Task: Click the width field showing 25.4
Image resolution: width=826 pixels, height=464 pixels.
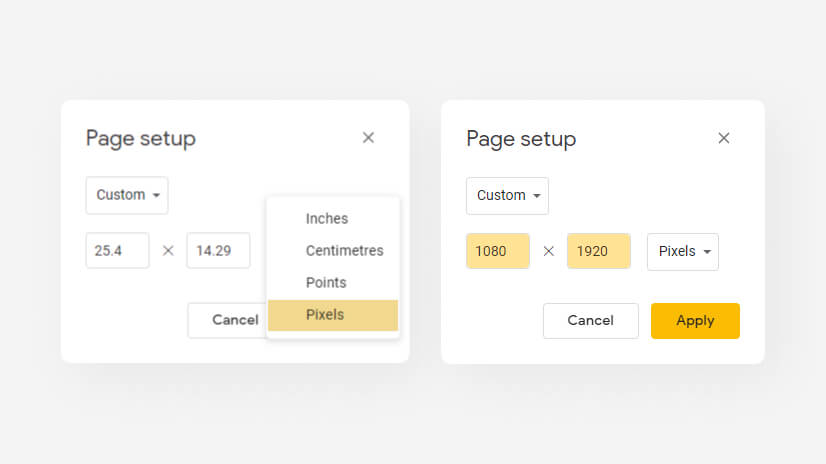Action: coord(117,251)
